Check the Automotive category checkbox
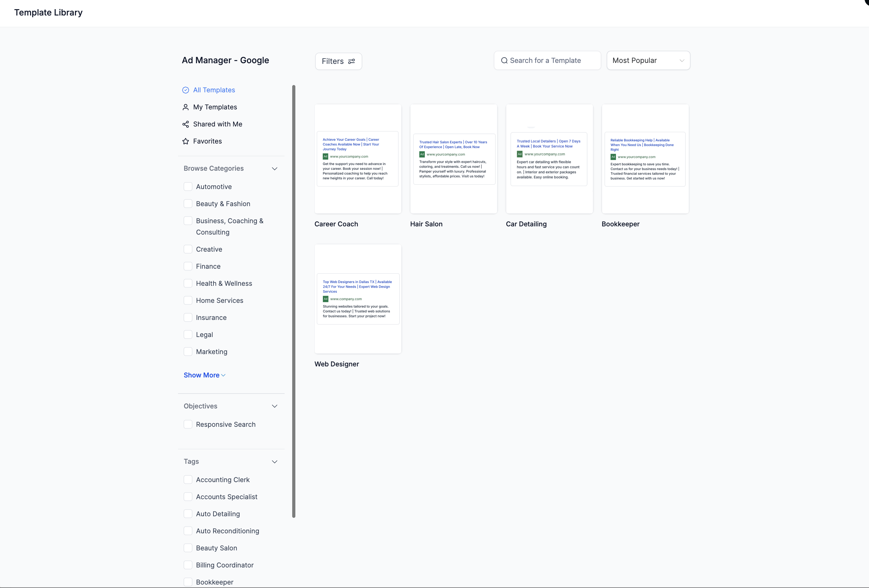Viewport: 869px width, 588px height. tap(188, 187)
